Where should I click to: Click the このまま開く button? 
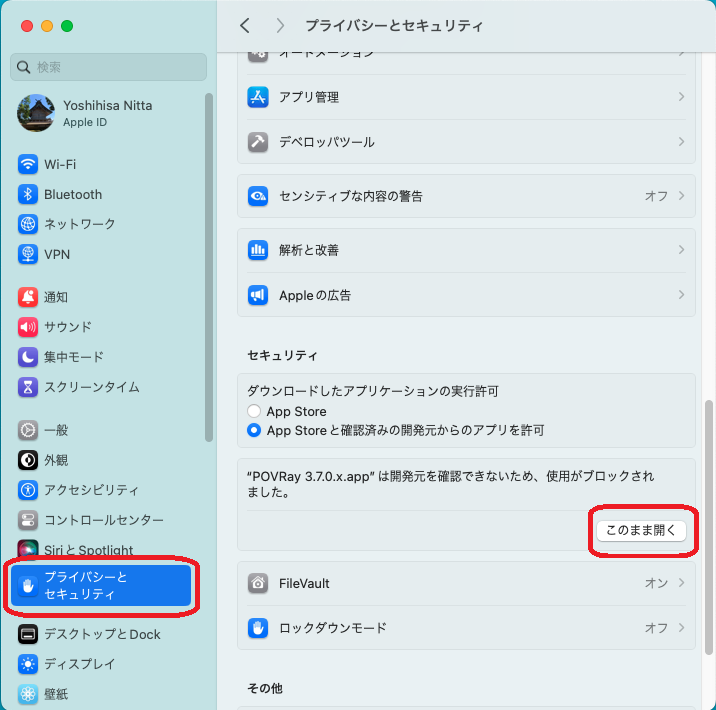641,531
